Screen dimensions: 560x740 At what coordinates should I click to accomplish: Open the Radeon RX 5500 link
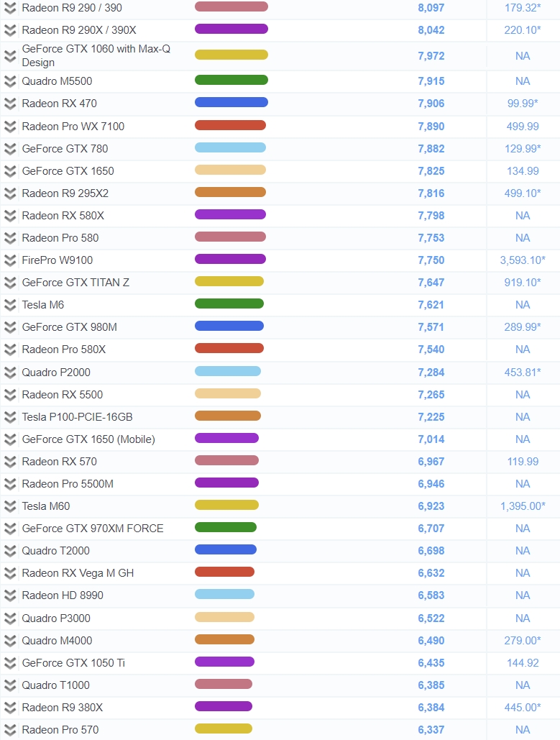click(x=63, y=395)
